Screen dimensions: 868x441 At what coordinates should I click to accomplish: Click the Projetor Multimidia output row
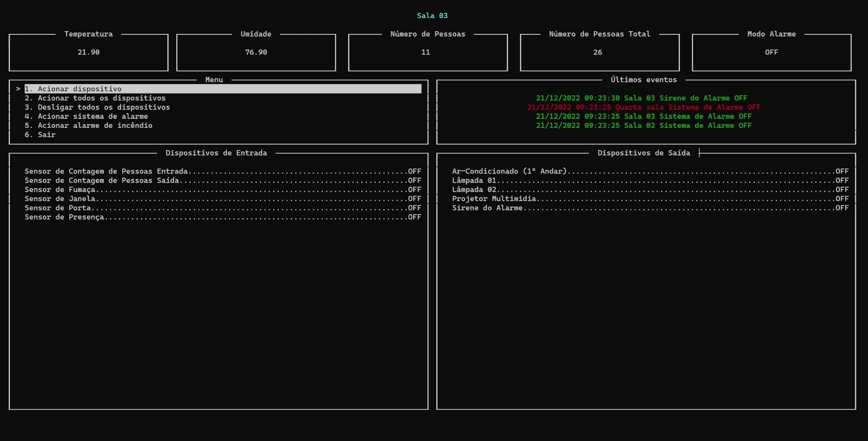click(651, 199)
